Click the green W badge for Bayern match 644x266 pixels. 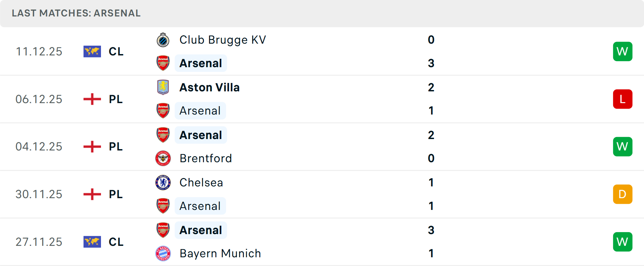click(x=623, y=242)
